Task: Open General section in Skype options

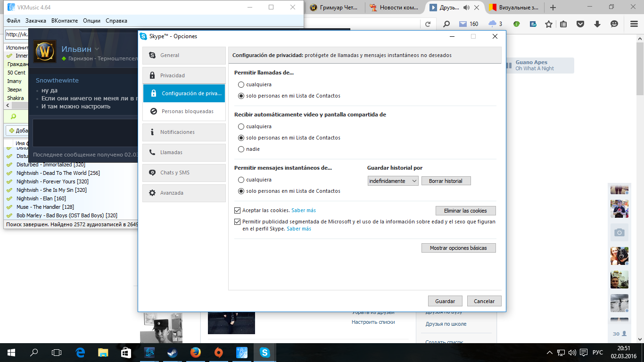Action: (184, 55)
